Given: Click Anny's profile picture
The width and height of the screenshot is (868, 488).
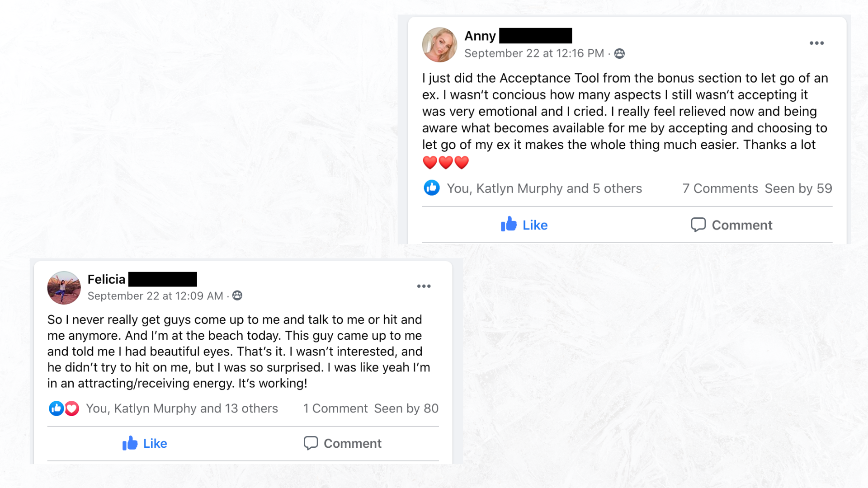Looking at the screenshot, I should pos(439,45).
